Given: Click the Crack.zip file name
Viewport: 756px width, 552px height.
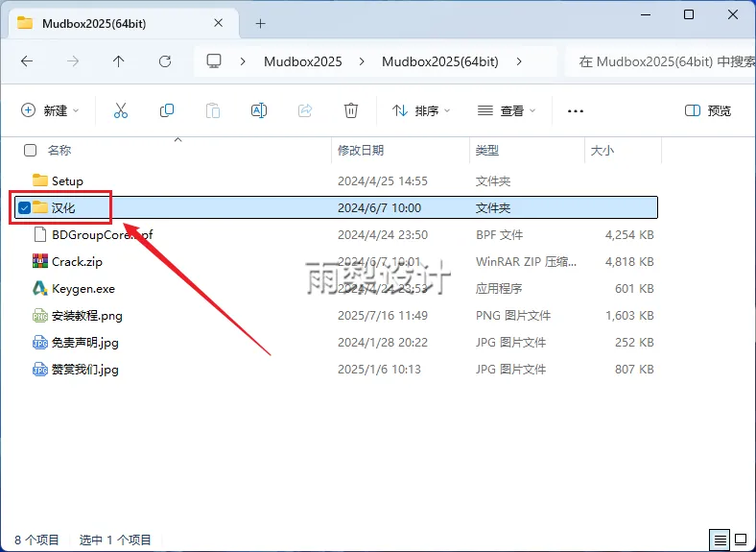Looking at the screenshot, I should (77, 261).
